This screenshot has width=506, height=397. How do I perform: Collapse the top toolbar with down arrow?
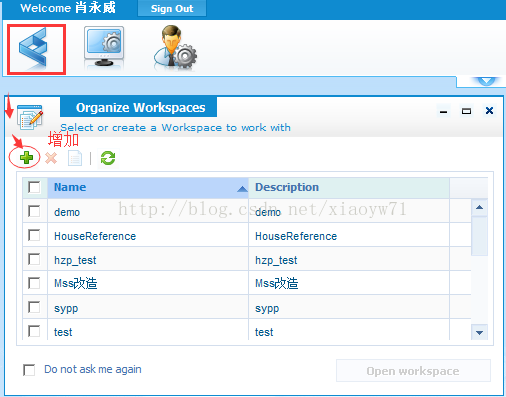coord(486,81)
